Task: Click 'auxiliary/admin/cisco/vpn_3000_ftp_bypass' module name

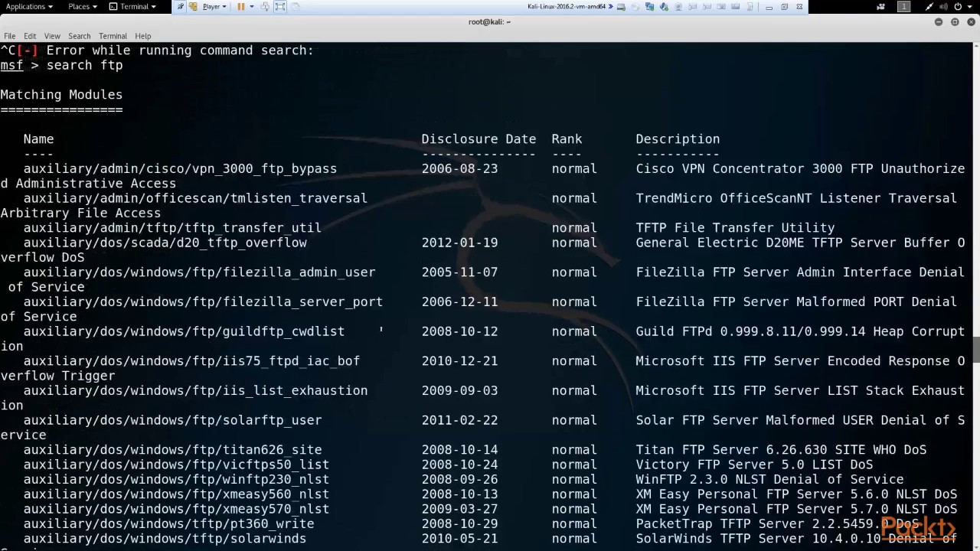Action: click(180, 168)
